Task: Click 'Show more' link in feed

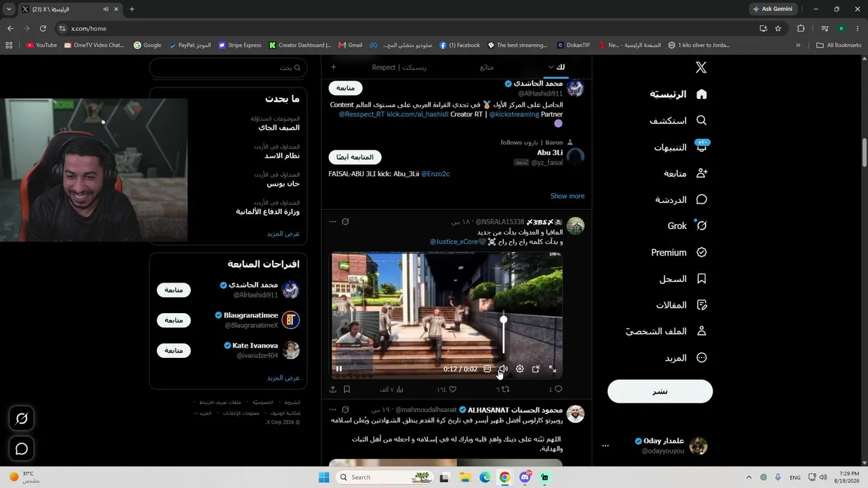Action: point(568,196)
